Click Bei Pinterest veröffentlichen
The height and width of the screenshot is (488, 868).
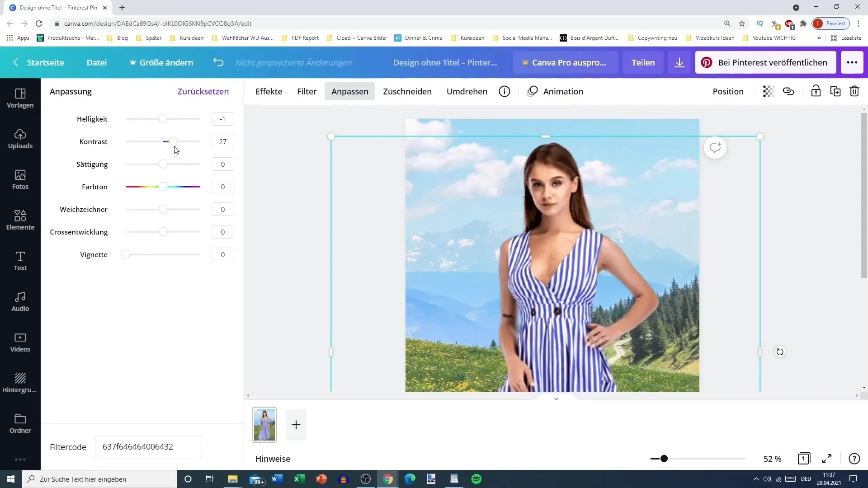765,62
